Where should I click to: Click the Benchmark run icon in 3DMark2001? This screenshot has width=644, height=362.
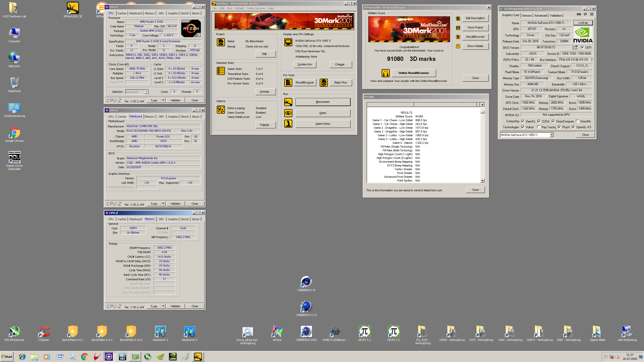coord(288,102)
